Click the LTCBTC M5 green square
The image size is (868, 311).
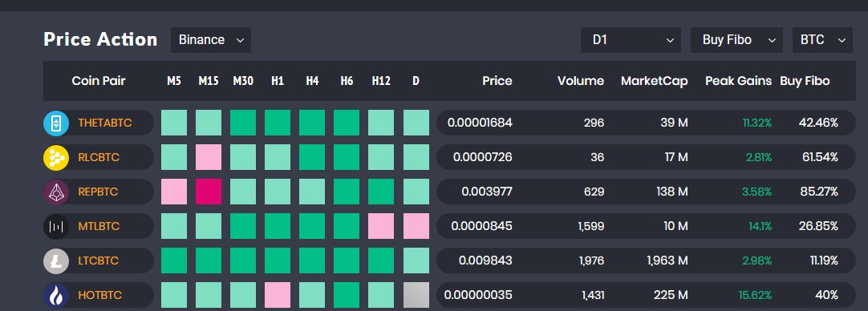point(174,261)
